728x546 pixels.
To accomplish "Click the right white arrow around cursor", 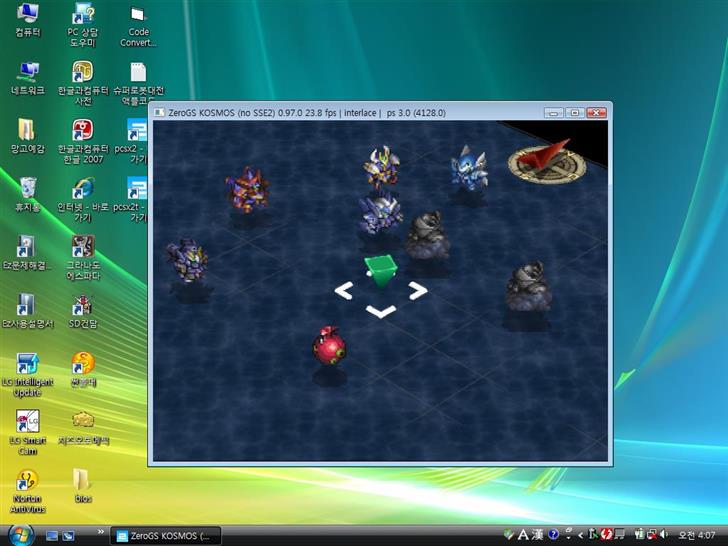I will 418,291.
